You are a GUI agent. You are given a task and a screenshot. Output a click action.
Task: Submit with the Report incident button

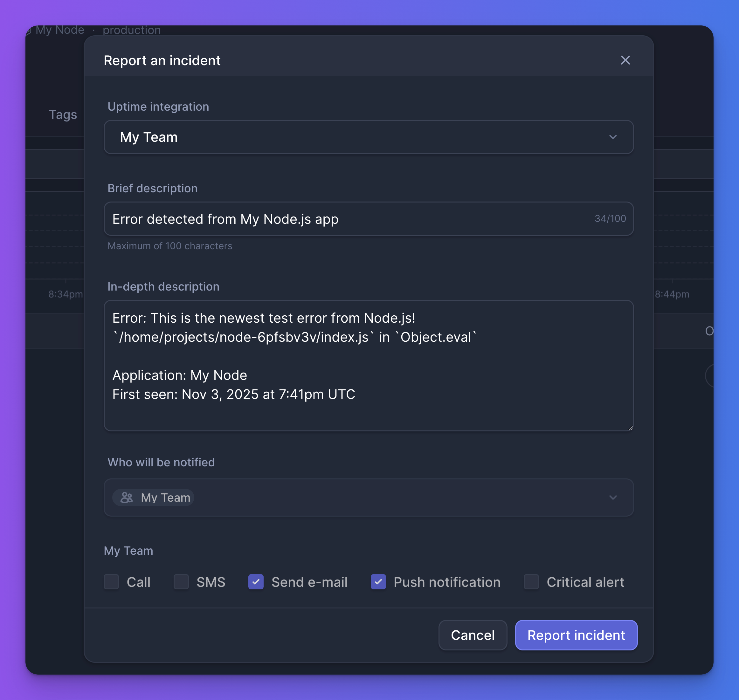click(x=576, y=635)
